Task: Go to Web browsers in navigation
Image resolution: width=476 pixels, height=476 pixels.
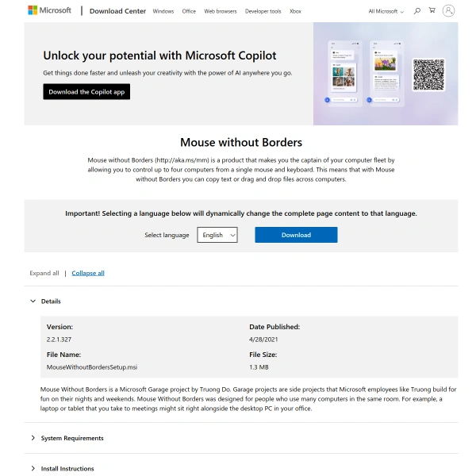Action: (x=221, y=12)
